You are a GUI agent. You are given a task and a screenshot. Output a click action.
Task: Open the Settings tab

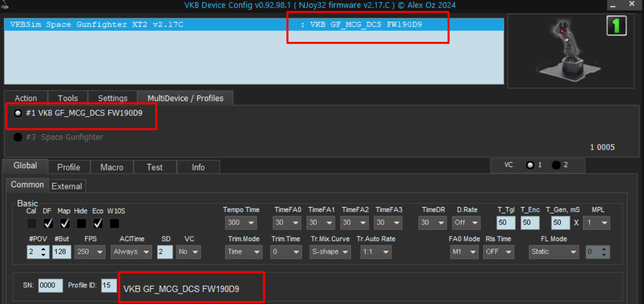point(113,98)
